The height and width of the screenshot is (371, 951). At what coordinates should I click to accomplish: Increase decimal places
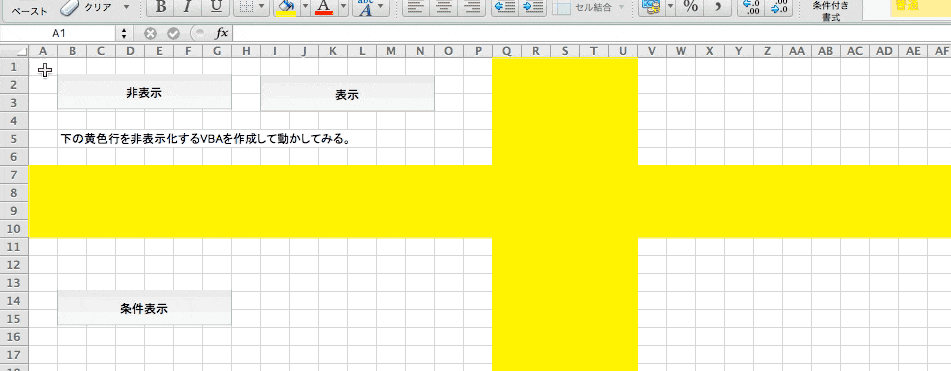[x=752, y=7]
